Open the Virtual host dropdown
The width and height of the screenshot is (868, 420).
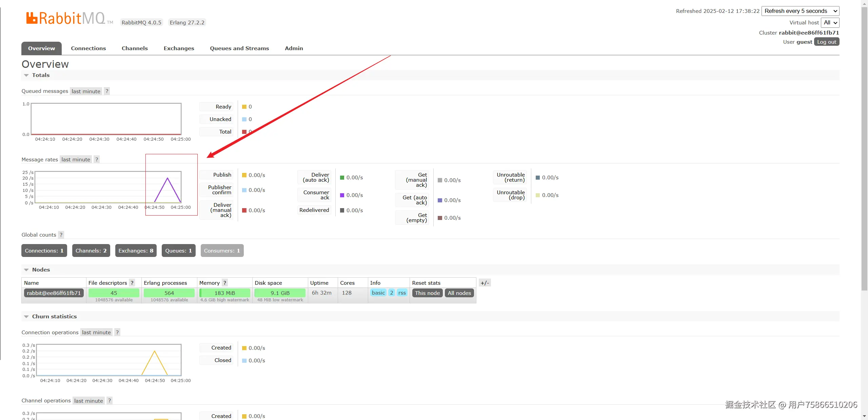[x=830, y=23]
